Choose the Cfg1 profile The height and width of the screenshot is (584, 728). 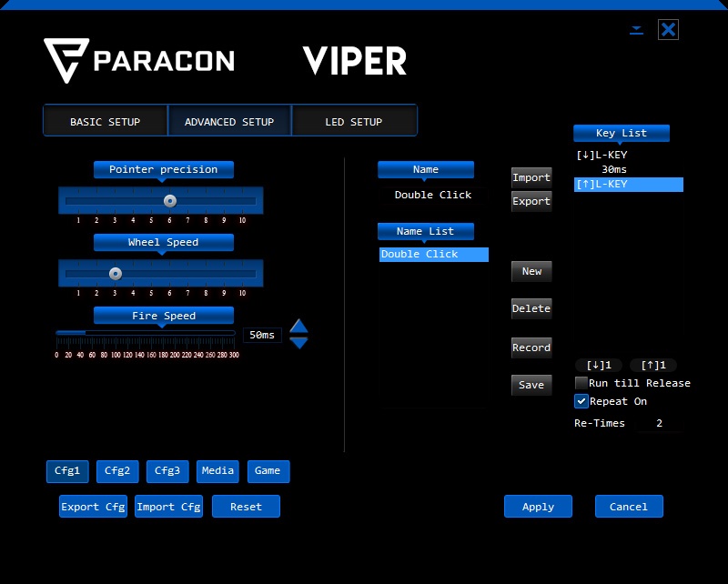tap(67, 471)
